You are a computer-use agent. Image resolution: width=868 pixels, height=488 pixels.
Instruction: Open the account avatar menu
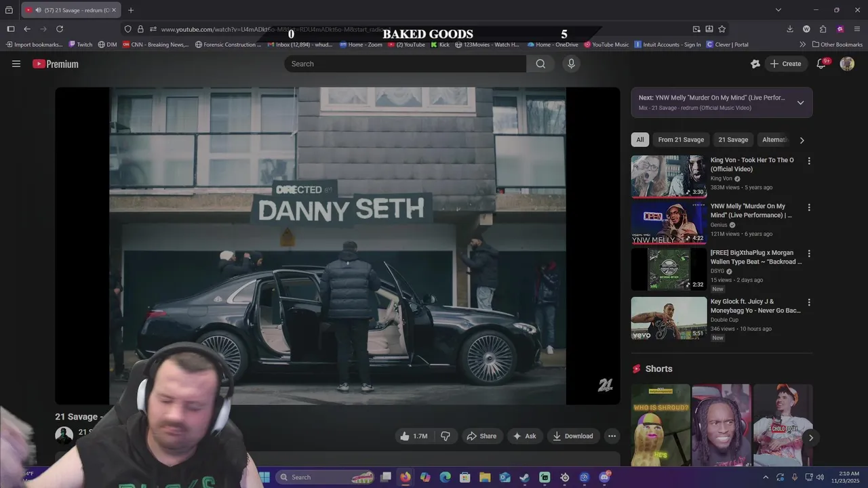[847, 64]
